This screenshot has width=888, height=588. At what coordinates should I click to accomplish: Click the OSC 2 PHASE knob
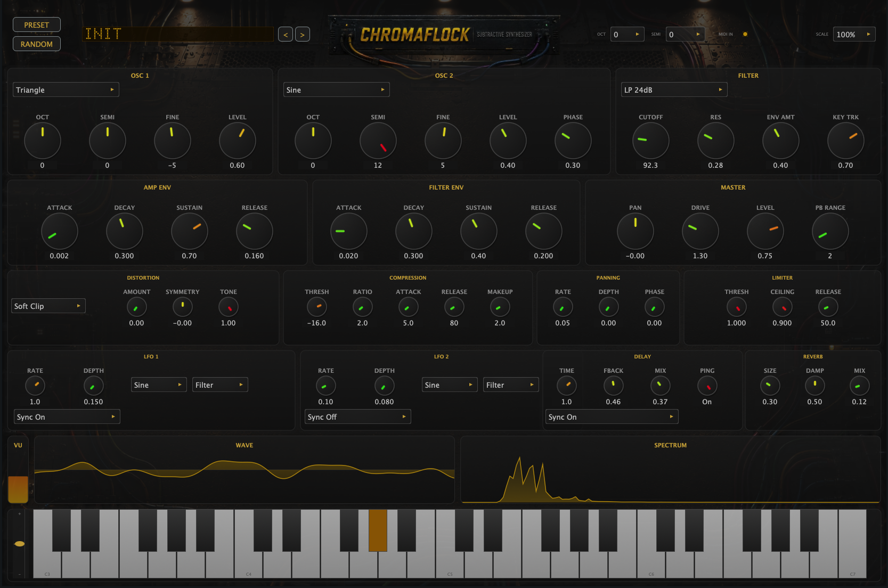(573, 141)
